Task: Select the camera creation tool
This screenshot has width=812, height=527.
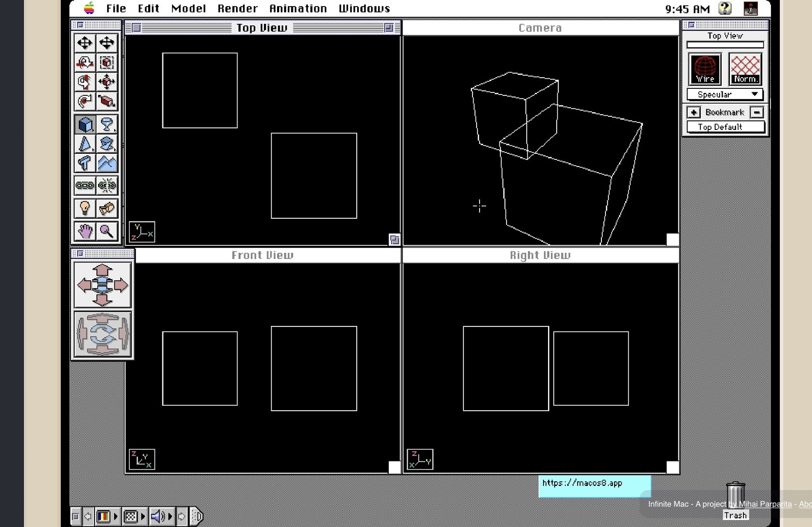Action: [x=107, y=208]
